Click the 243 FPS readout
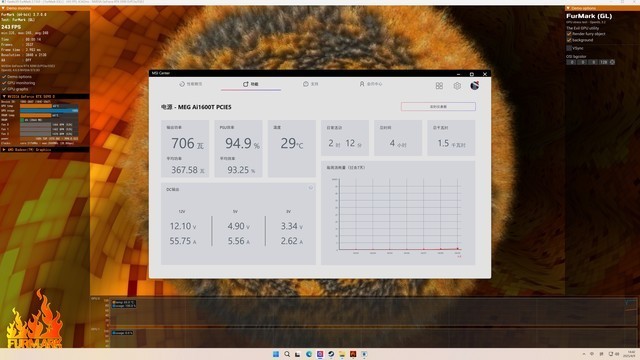This screenshot has height=360, width=640. click(11, 27)
